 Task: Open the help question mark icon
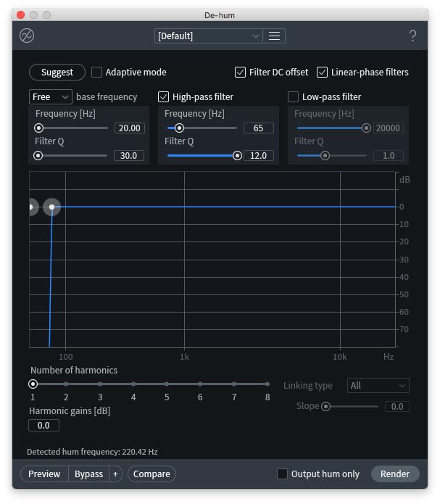pyautogui.click(x=412, y=36)
